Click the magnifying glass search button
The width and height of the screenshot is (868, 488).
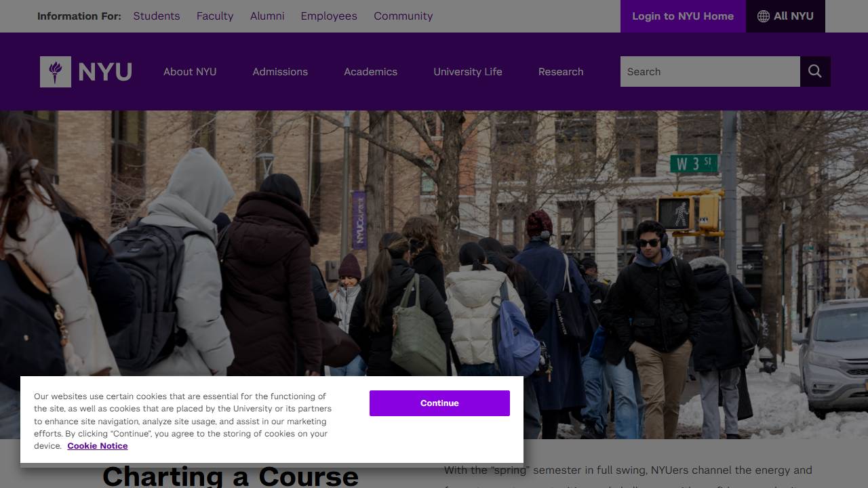pyautogui.click(x=815, y=72)
